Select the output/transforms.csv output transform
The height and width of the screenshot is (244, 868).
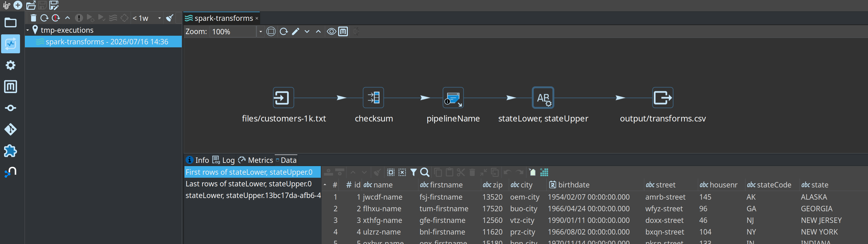(x=662, y=98)
